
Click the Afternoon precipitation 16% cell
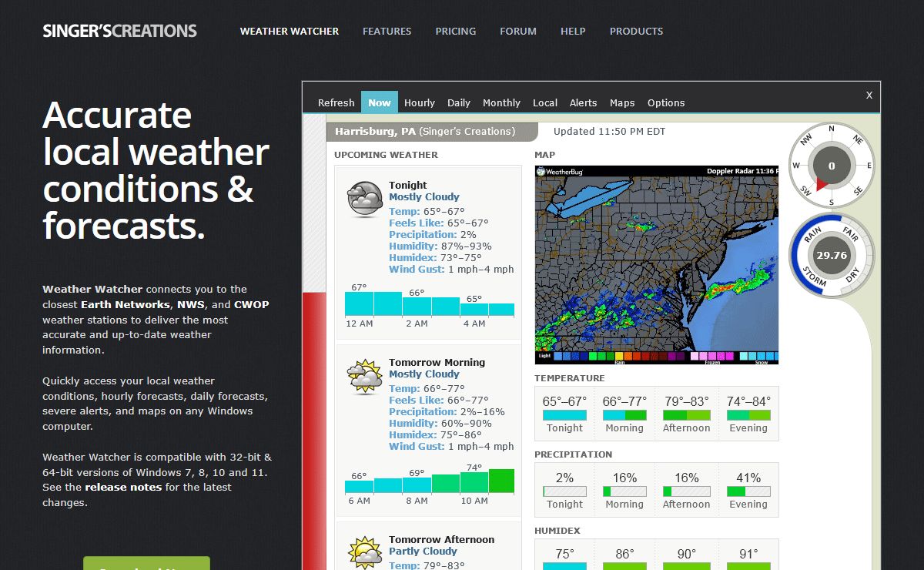coord(687,490)
